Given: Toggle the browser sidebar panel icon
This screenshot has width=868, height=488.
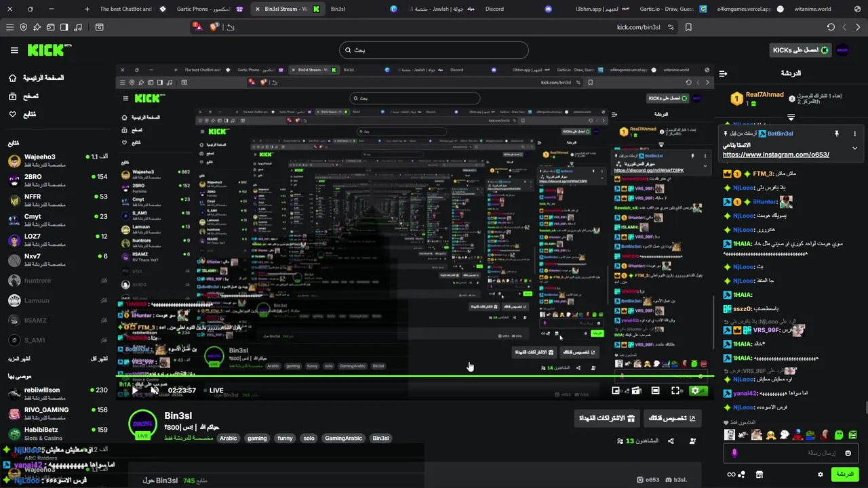Looking at the screenshot, I should [x=64, y=27].
